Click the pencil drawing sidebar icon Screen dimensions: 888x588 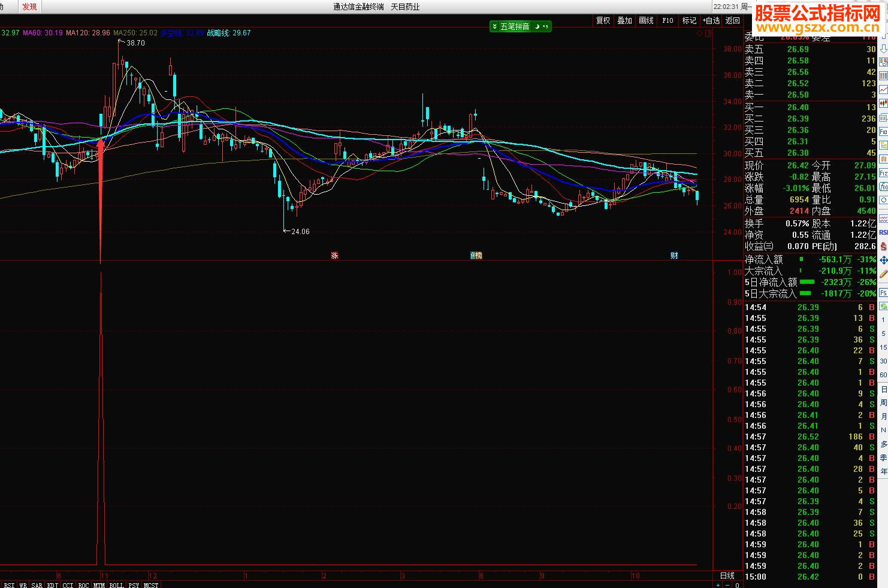tap(883, 274)
